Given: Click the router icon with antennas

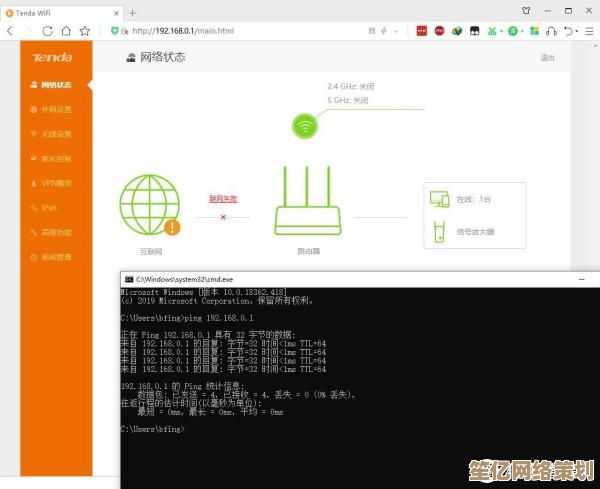Looking at the screenshot, I should 306,203.
